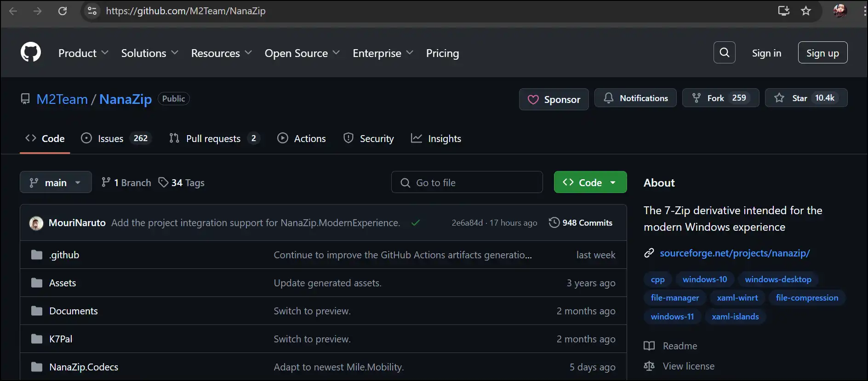
Task: Click the .github folder icon
Action: tap(37, 255)
